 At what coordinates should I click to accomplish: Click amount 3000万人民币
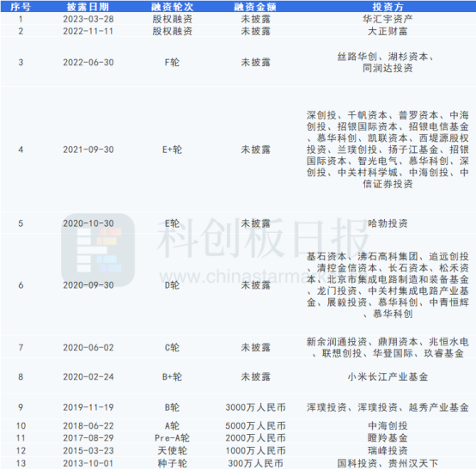[x=255, y=407]
